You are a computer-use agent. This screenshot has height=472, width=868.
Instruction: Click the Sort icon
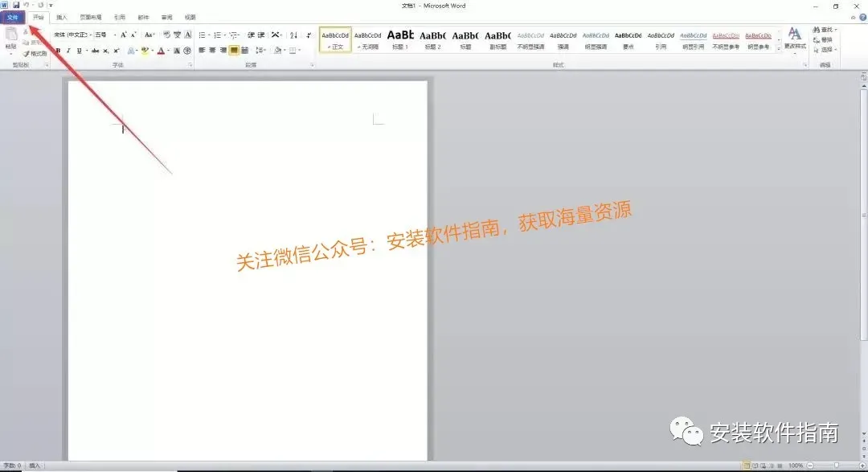293,35
